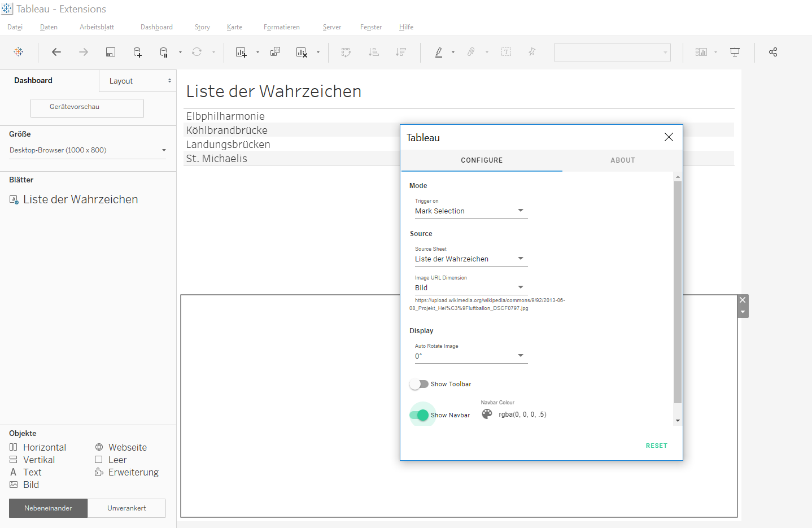
Task: Click the Erweiterung object
Action: coord(127,472)
